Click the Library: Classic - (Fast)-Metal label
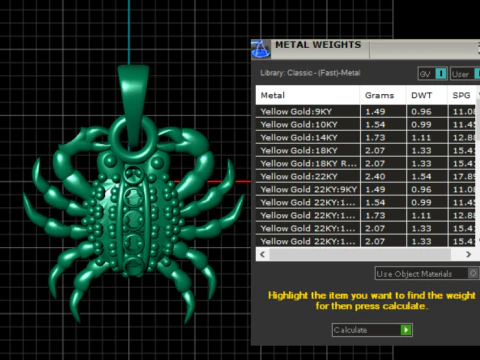Viewport: 480px width, 360px height. click(310, 73)
